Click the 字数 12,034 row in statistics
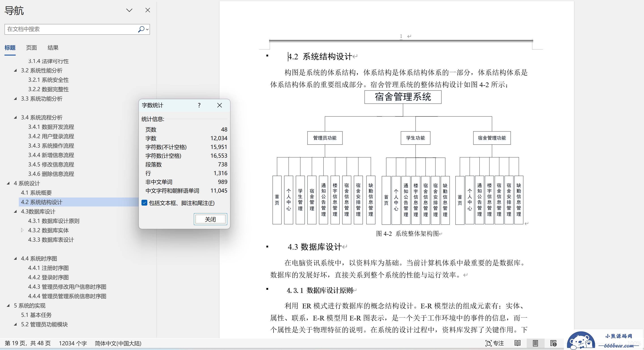The height and width of the screenshot is (350, 644). [186, 138]
